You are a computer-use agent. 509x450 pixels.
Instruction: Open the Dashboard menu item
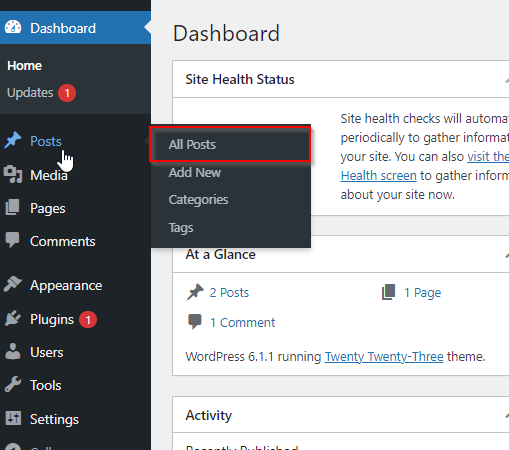click(x=75, y=28)
